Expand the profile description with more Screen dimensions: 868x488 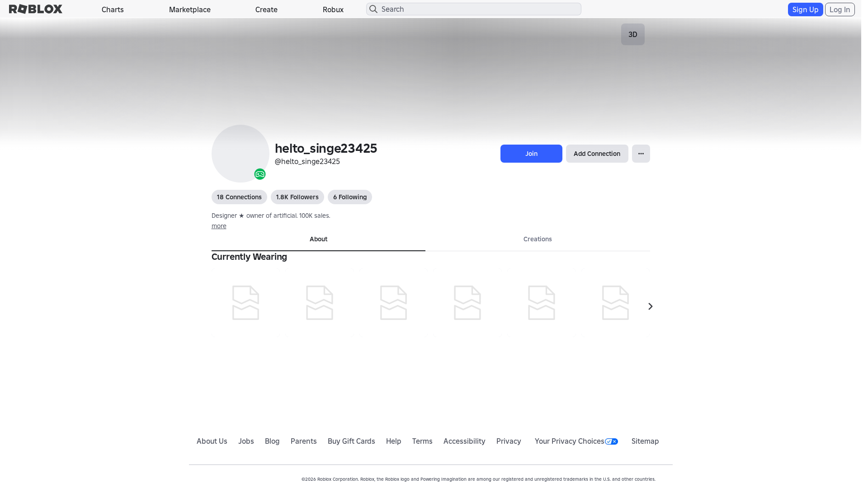click(x=219, y=226)
